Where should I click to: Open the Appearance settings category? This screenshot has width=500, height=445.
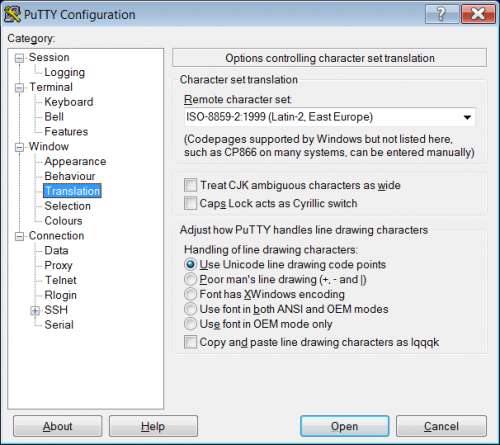(75, 161)
